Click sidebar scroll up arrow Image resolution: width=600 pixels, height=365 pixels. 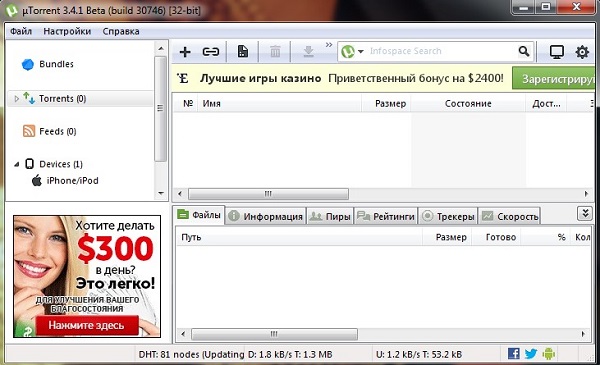coord(161,49)
